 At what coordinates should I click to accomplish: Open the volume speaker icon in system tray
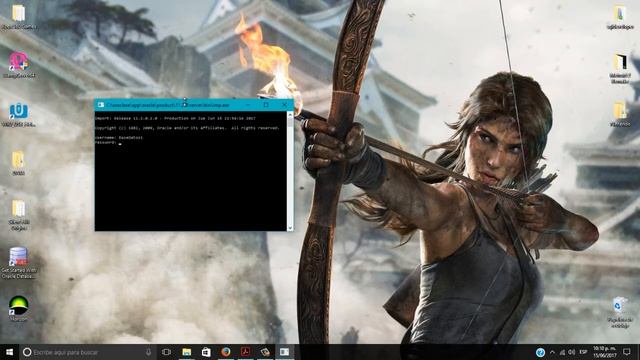(x=571, y=352)
